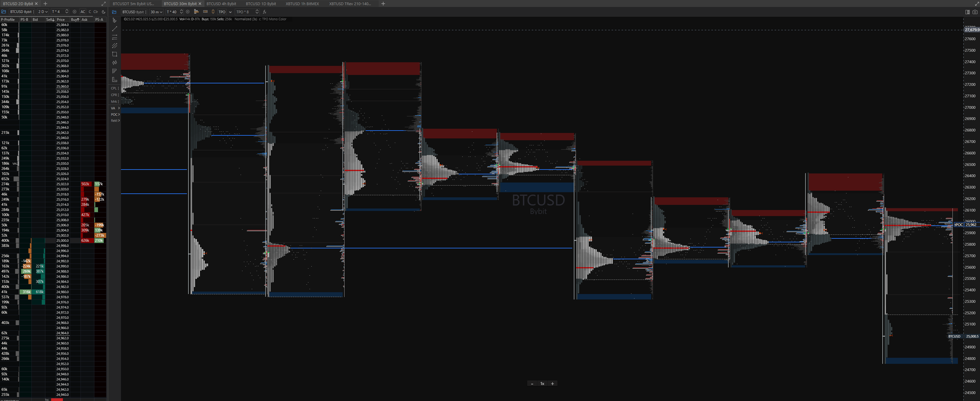Open the volume profile histogram icon
The height and width of the screenshot is (401, 980).
196,12
